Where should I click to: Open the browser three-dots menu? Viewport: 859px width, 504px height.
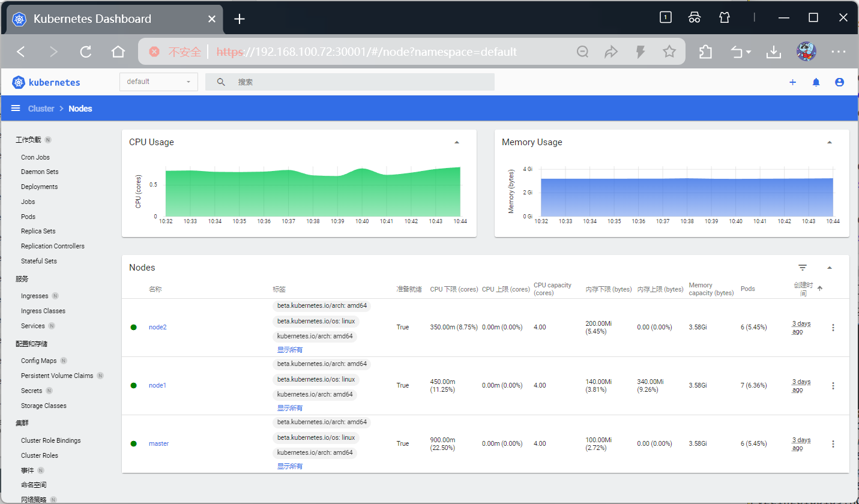coord(839,52)
